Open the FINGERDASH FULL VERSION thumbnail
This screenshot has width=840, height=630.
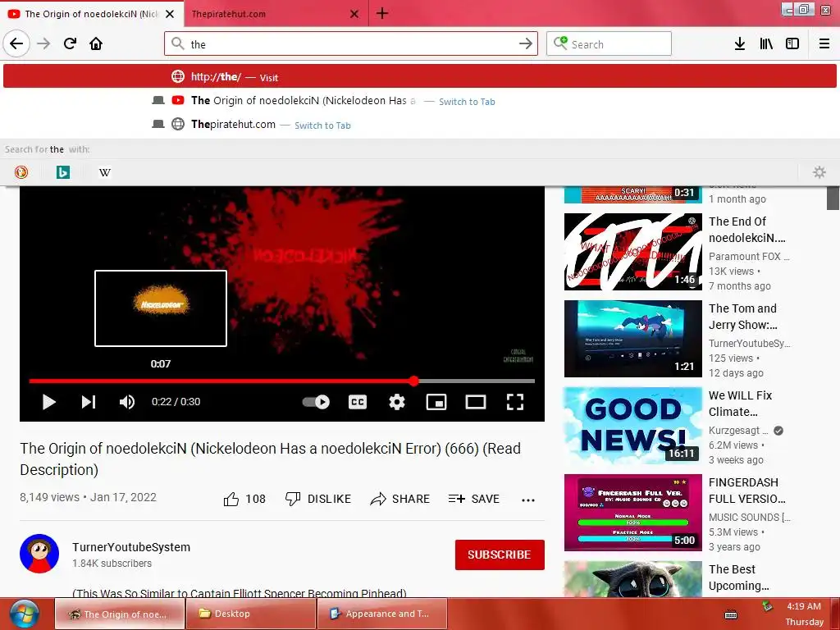click(632, 513)
